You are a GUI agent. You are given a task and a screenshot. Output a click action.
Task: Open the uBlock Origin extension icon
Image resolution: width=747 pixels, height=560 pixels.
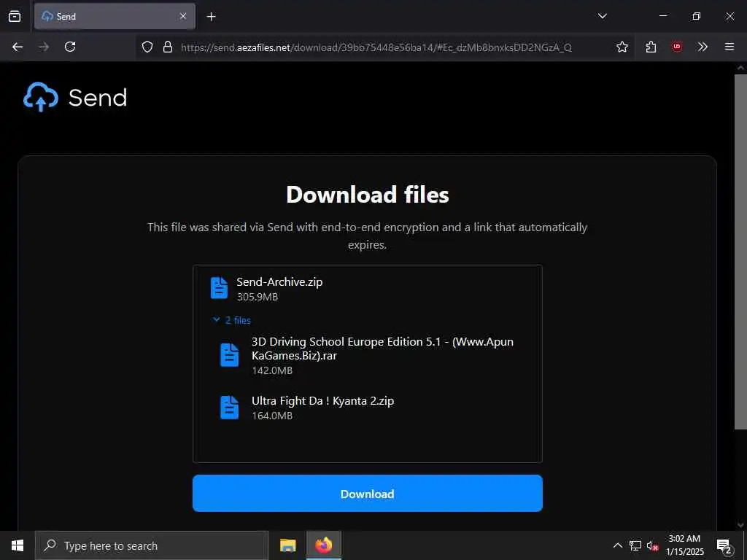677,47
